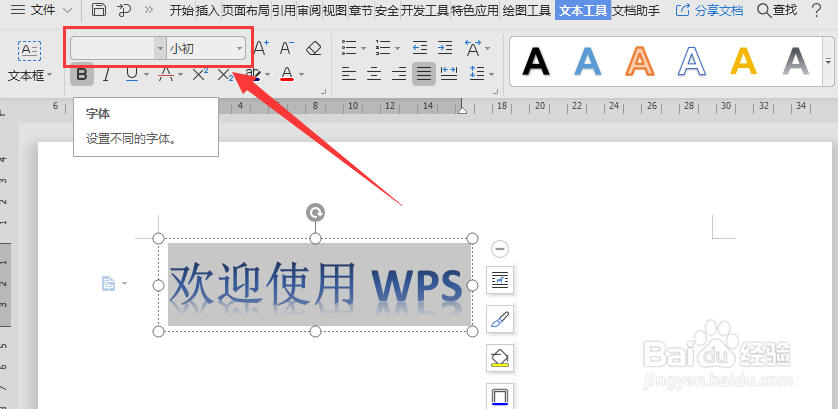This screenshot has width=838, height=409.
Task: Switch to the 开发工具 tab
Action: click(425, 10)
